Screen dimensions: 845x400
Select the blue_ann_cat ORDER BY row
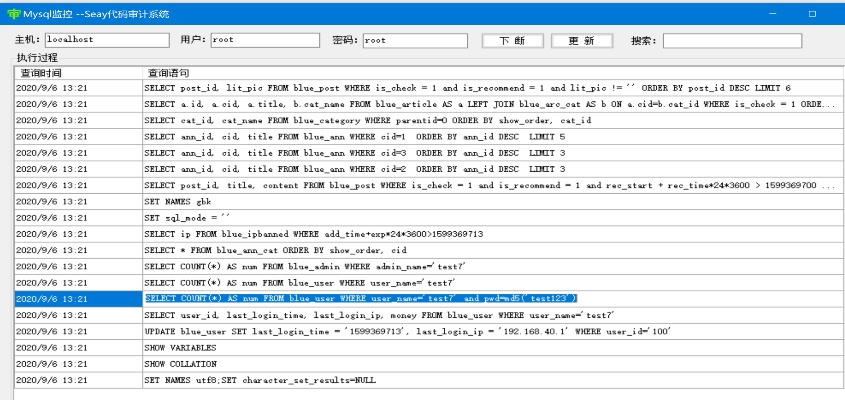[430, 250]
